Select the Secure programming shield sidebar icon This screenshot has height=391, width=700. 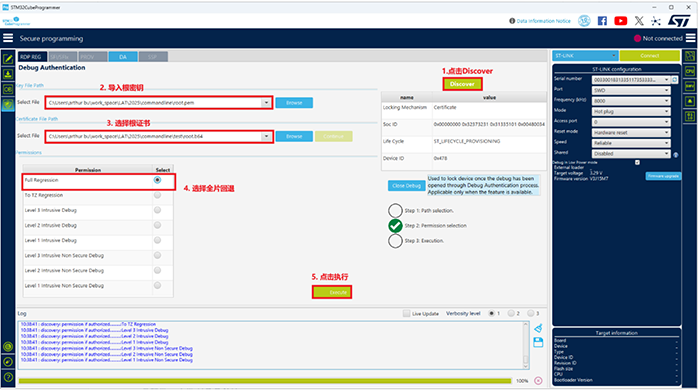[8, 104]
